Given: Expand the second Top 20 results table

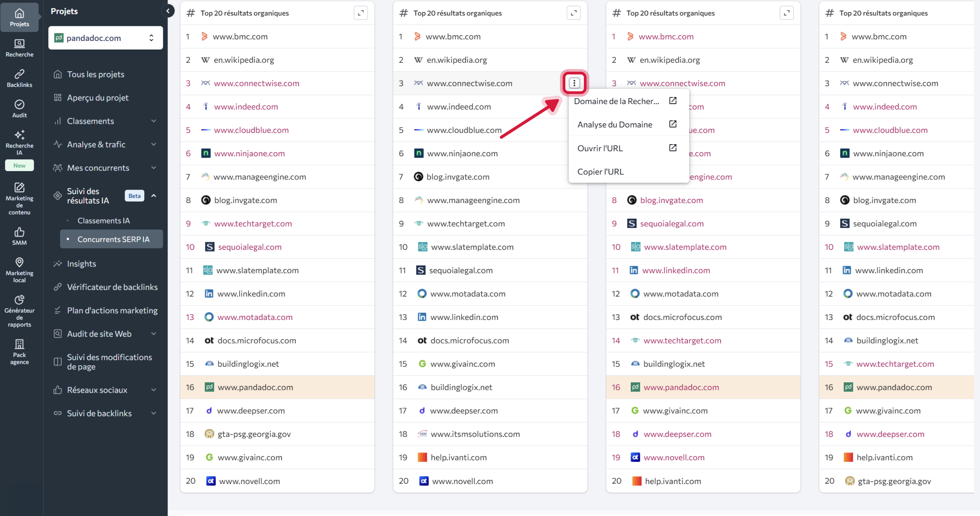Looking at the screenshot, I should 574,13.
